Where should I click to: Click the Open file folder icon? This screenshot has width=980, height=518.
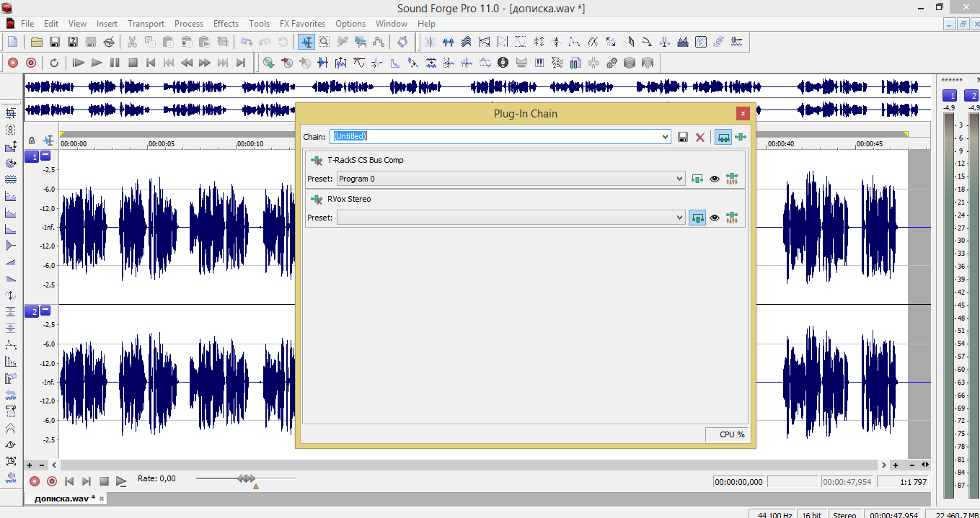click(36, 42)
